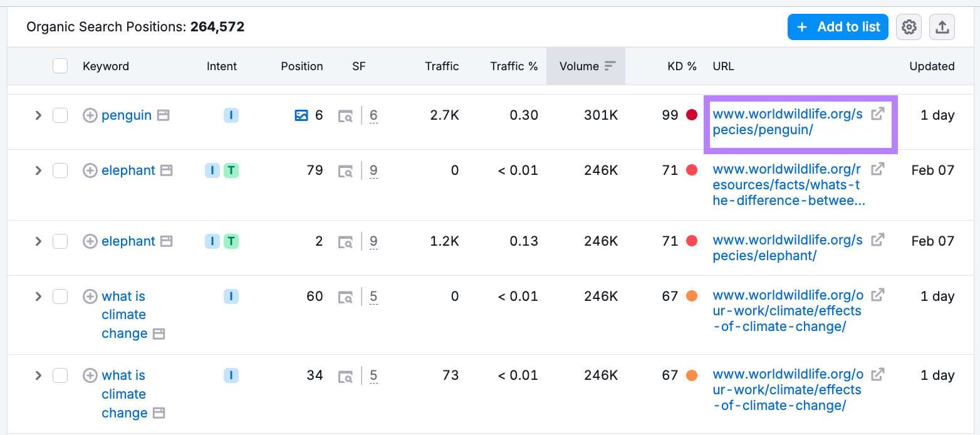Viewport: 980px width, 435px height.
Task: Click the Add to list button
Action: (838, 27)
